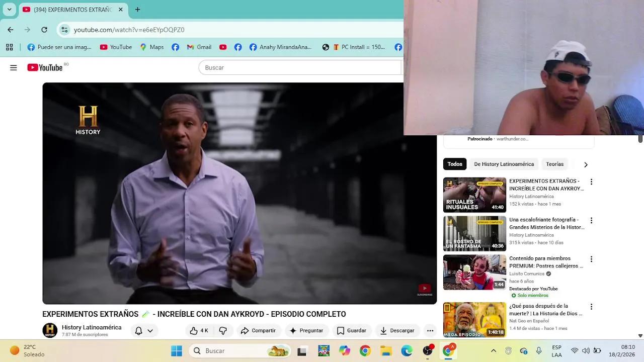Open the microphone tray icon
644x362 pixels.
click(x=539, y=351)
